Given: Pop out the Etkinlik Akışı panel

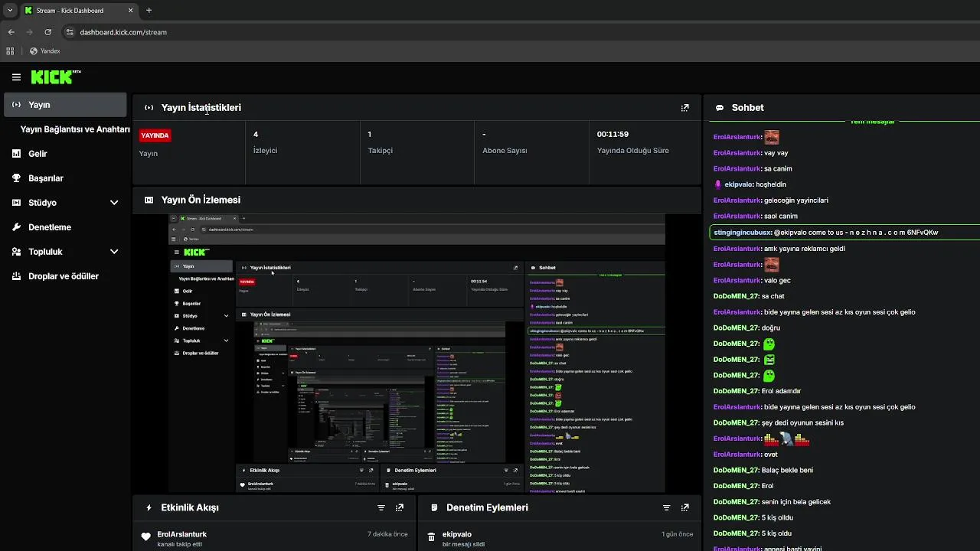Looking at the screenshot, I should point(400,508).
